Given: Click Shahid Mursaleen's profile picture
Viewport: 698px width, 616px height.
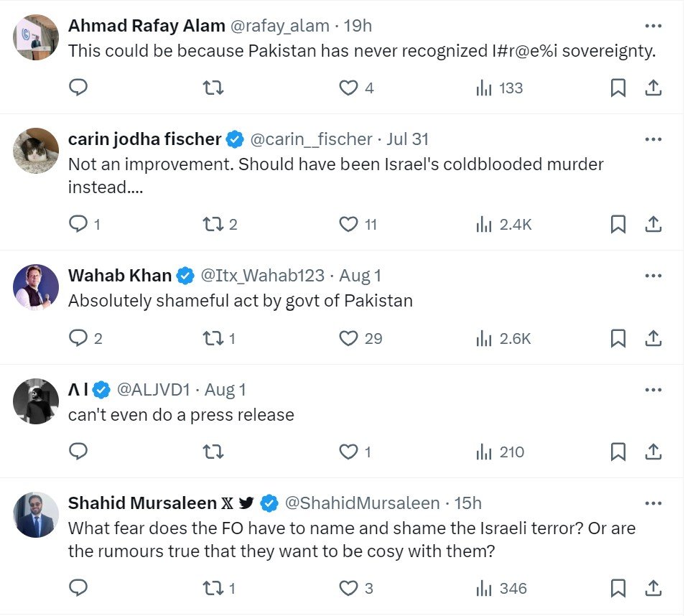Looking at the screenshot, I should tap(36, 515).
